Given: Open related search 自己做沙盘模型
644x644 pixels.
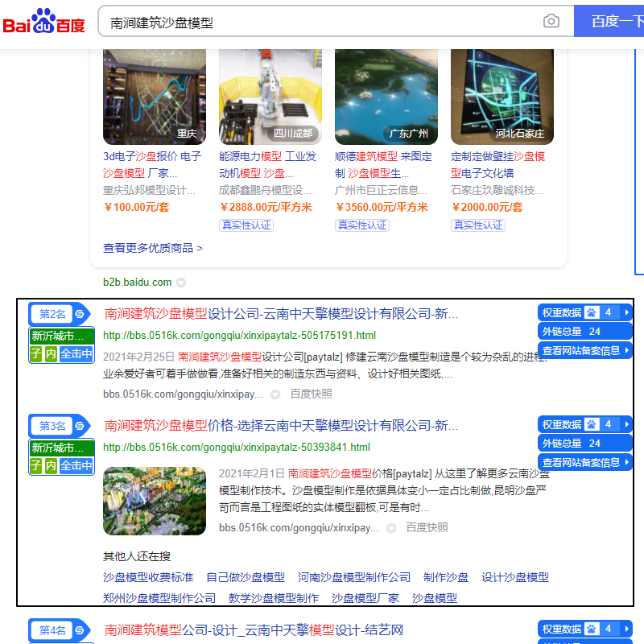Looking at the screenshot, I should pos(246,577).
